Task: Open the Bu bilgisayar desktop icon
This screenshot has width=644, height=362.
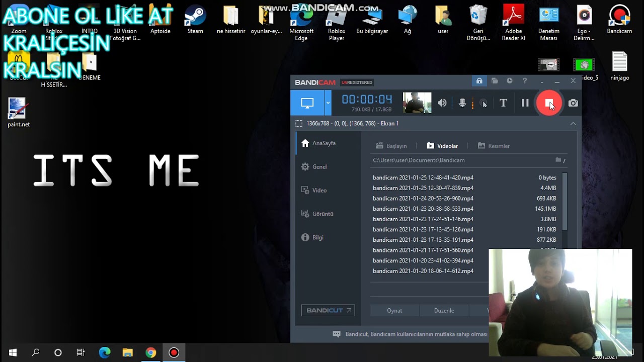Action: [372, 20]
